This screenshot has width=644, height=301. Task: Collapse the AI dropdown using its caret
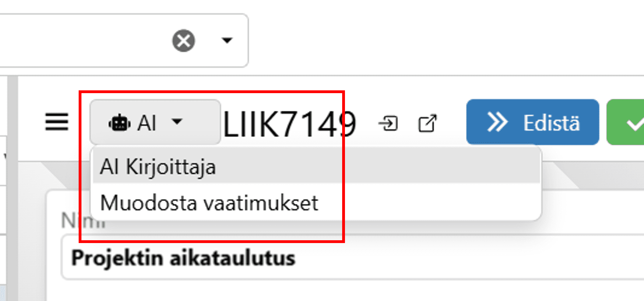177,121
